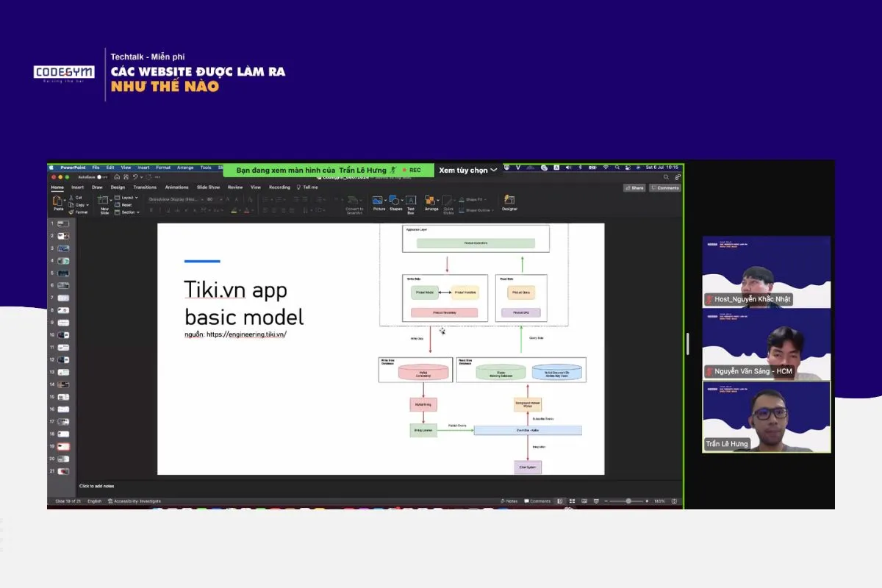Launch the Designer pane
Viewport: 882px width, 588px height.
click(x=510, y=200)
